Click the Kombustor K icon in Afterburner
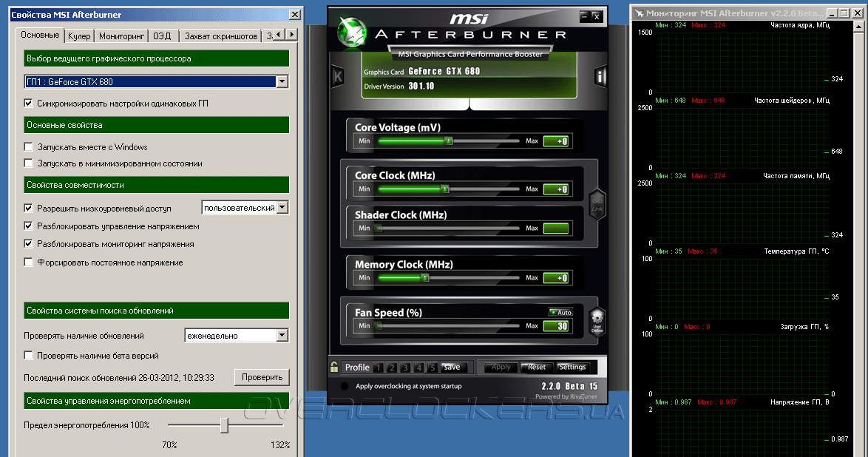868x457 pixels. coord(337,76)
